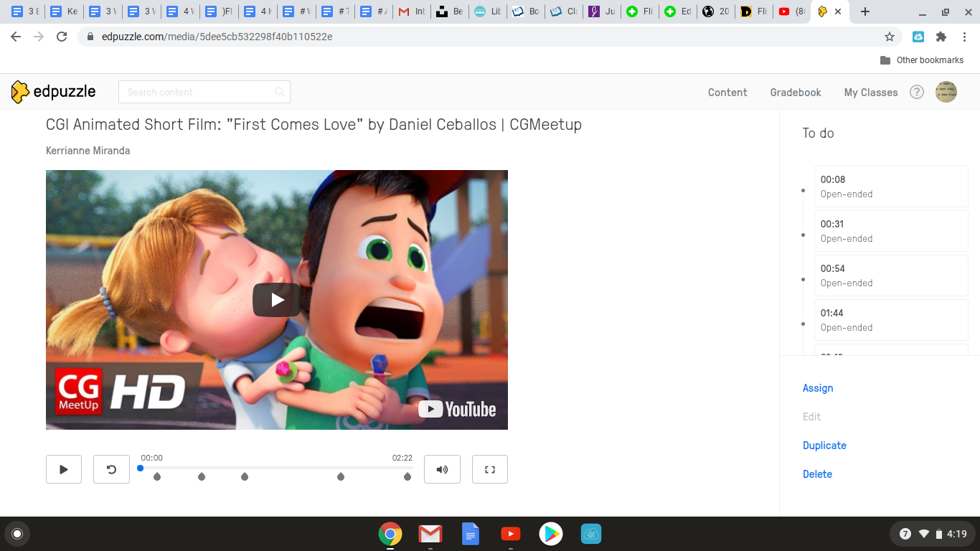Screen dimensions: 980x551
Task: Close the active edpuzzle tab
Action: (838, 11)
